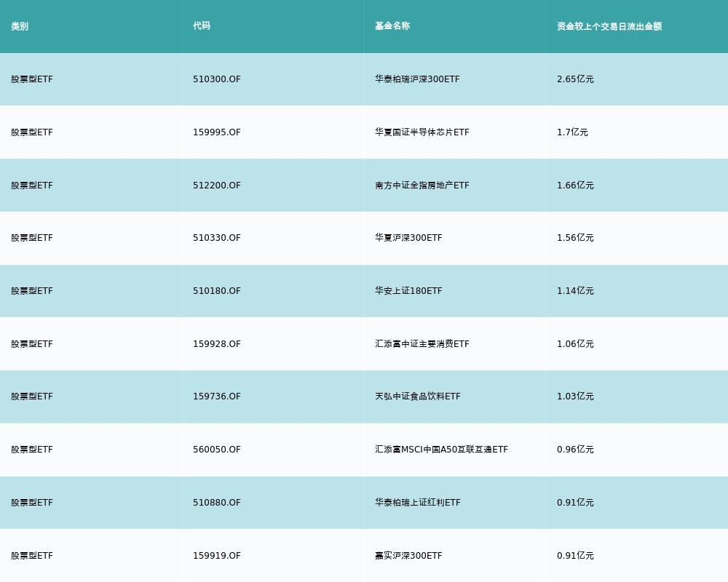
Task: Click the 代码 column header
Action: coord(202,26)
